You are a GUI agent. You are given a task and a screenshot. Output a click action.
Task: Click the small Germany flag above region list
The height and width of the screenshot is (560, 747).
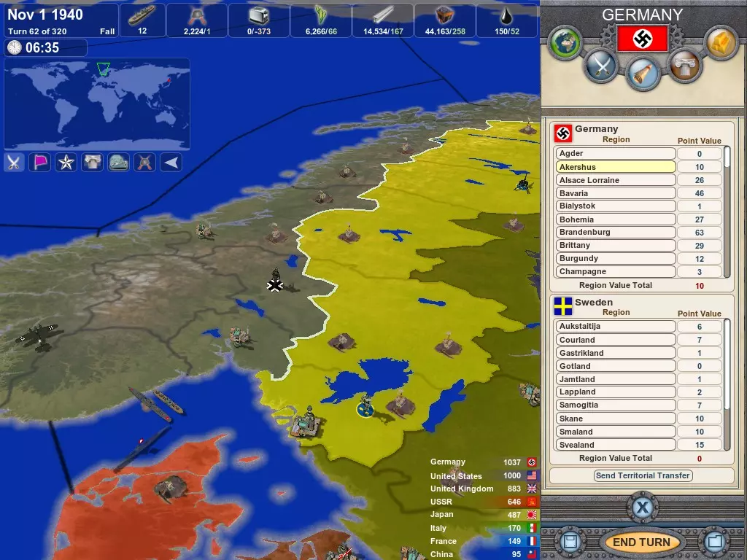[563, 134]
